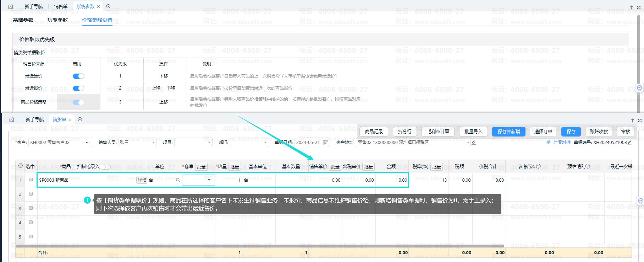Click the edit pencil beside 客户地址
The height and width of the screenshot is (262, 644).
click(474, 143)
